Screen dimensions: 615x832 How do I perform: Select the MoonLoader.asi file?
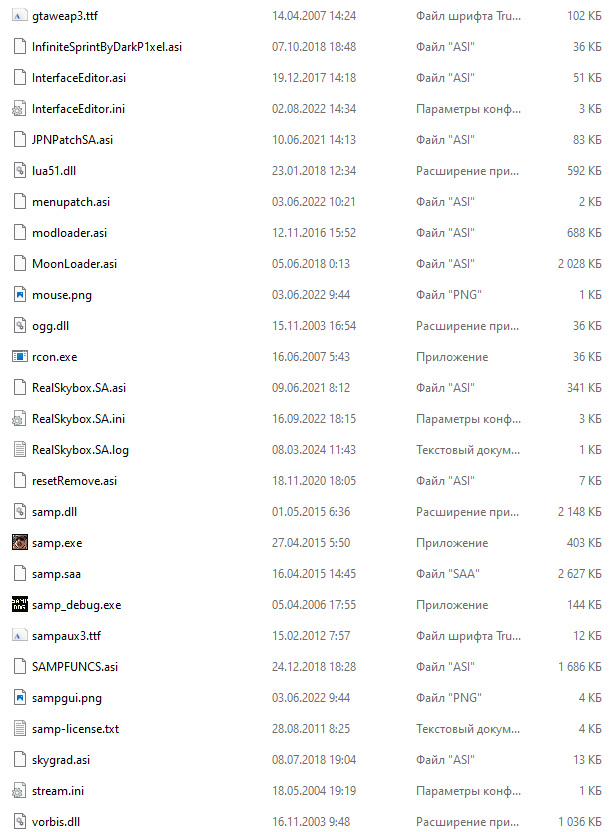(x=74, y=264)
